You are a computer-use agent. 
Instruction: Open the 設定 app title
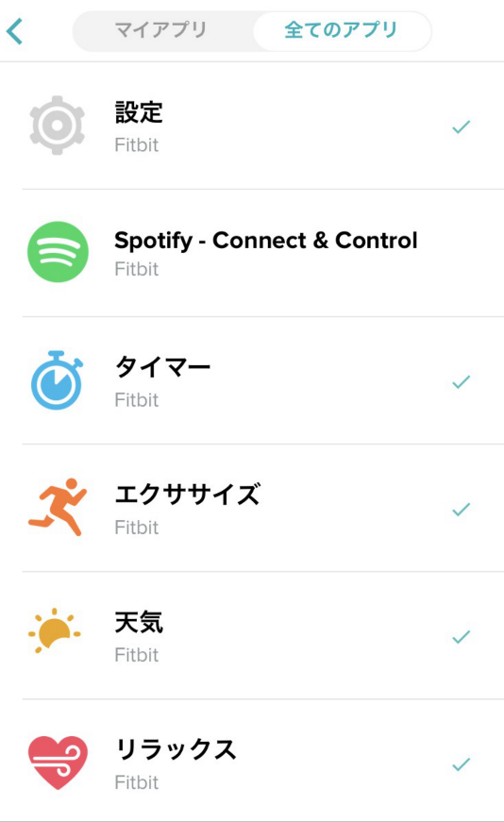(x=139, y=112)
